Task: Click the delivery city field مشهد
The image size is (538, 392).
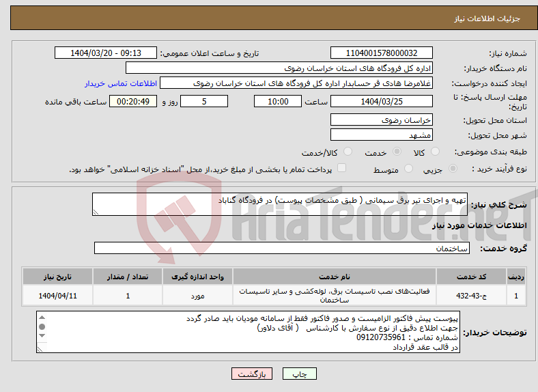Action: [x=381, y=135]
